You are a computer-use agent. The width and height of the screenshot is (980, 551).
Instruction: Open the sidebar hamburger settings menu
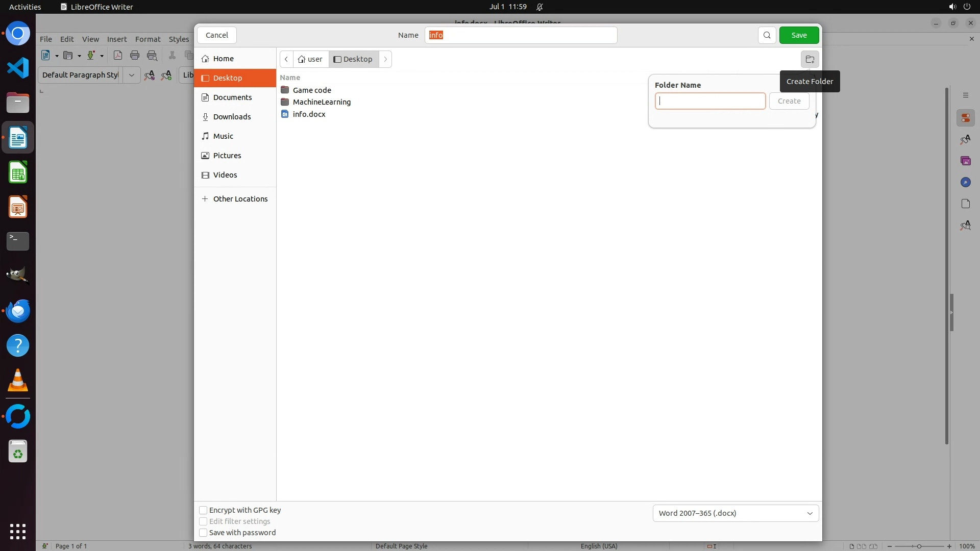click(x=965, y=95)
